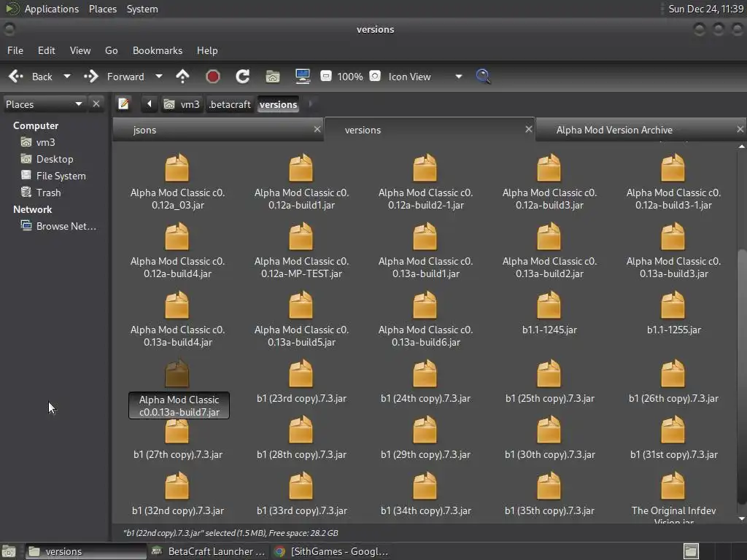Image resolution: width=747 pixels, height=560 pixels.
Task: Zoom out using the minus icon
Action: pyautogui.click(x=326, y=77)
